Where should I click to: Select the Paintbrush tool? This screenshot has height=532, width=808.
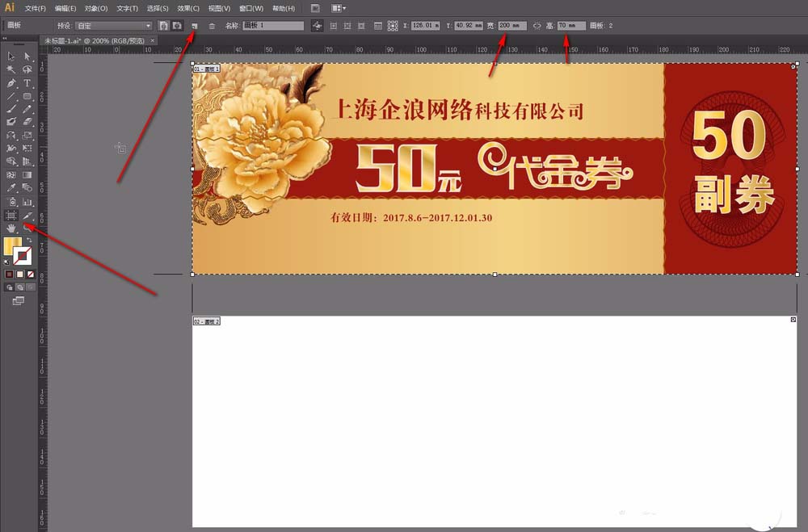[11, 109]
